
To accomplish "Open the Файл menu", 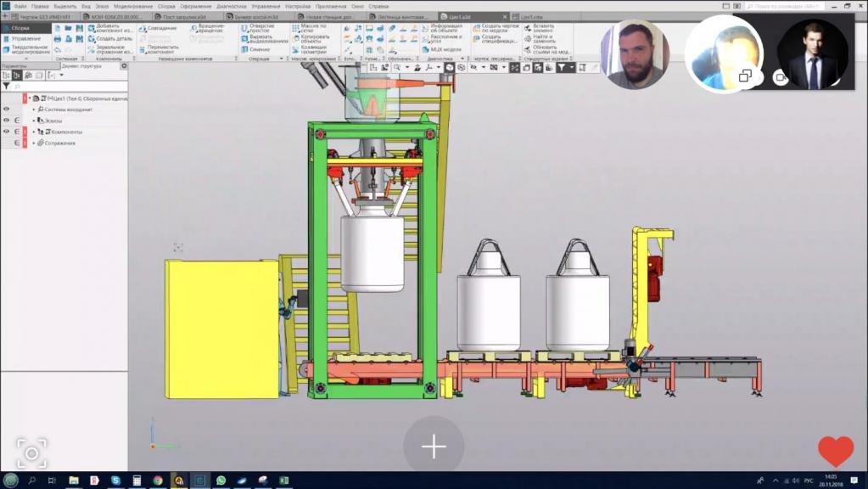I will (x=20, y=6).
